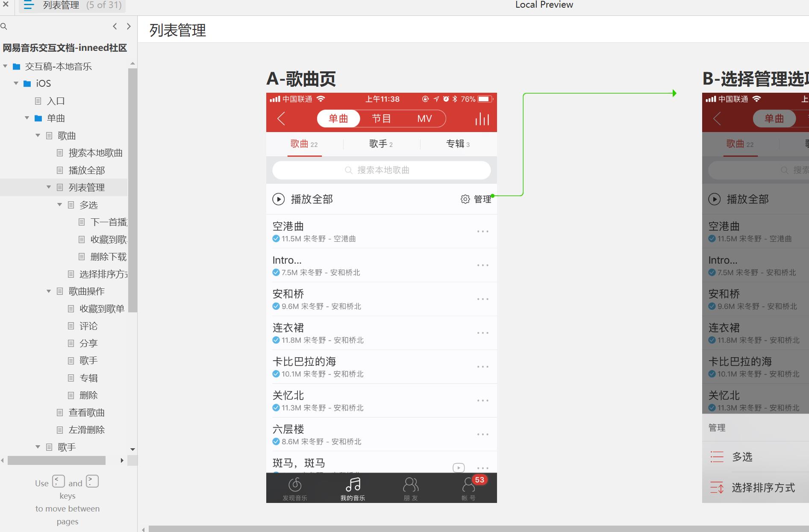Select the 单曲 segment in A-歌曲页
The height and width of the screenshot is (532, 809).
pyautogui.click(x=338, y=118)
